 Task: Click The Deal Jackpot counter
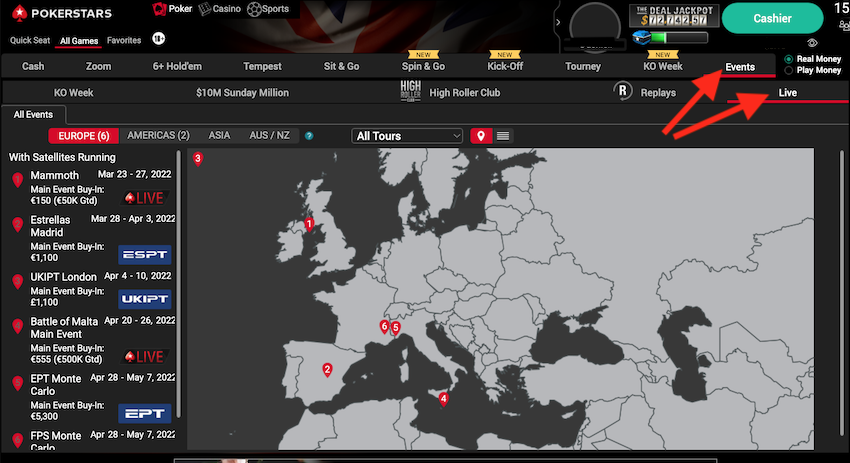pos(674,16)
